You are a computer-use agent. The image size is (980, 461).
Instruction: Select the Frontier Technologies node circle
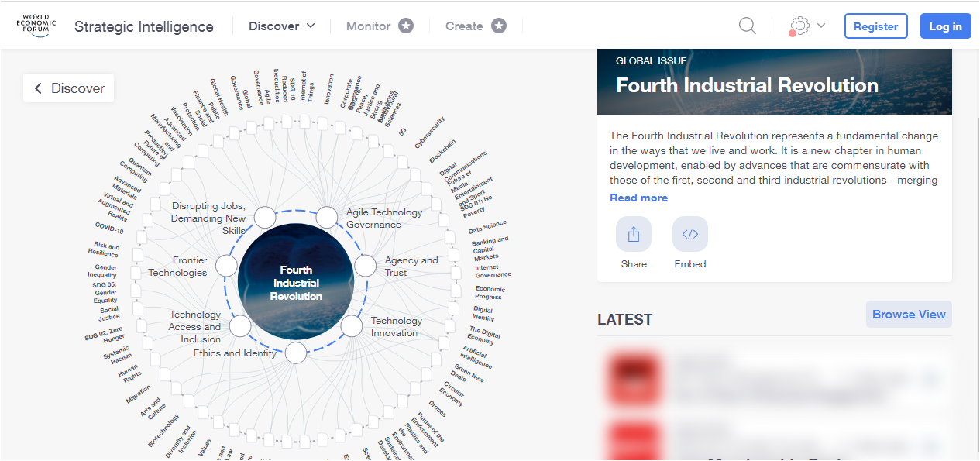click(226, 267)
